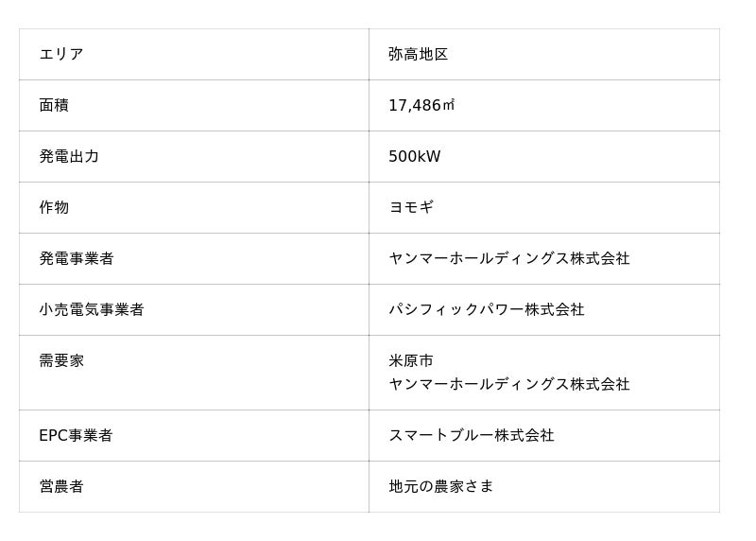
Task: Select the 面積 row label
Action: [x=54, y=106]
